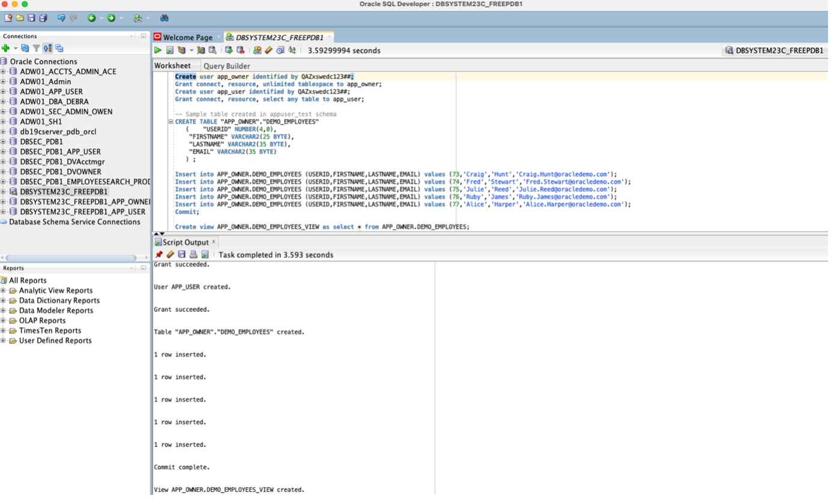Clear the worksheet with the eraser icon
The image size is (831, 504).
click(268, 50)
